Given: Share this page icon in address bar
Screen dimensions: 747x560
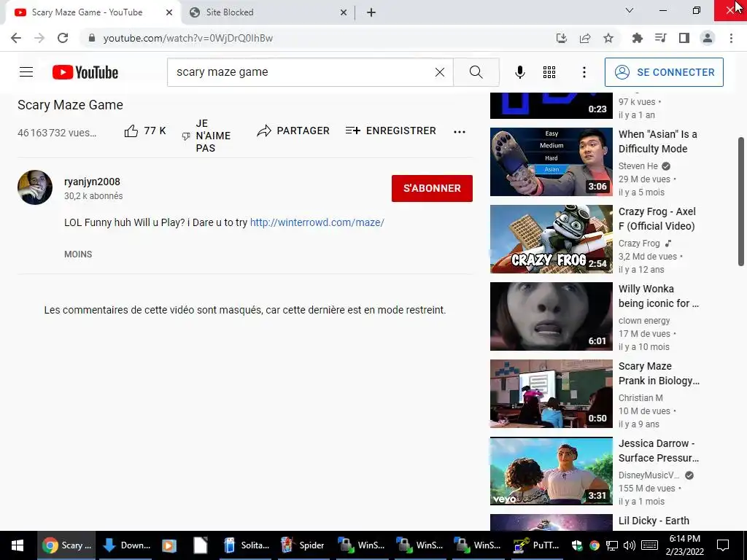Looking at the screenshot, I should (585, 38).
